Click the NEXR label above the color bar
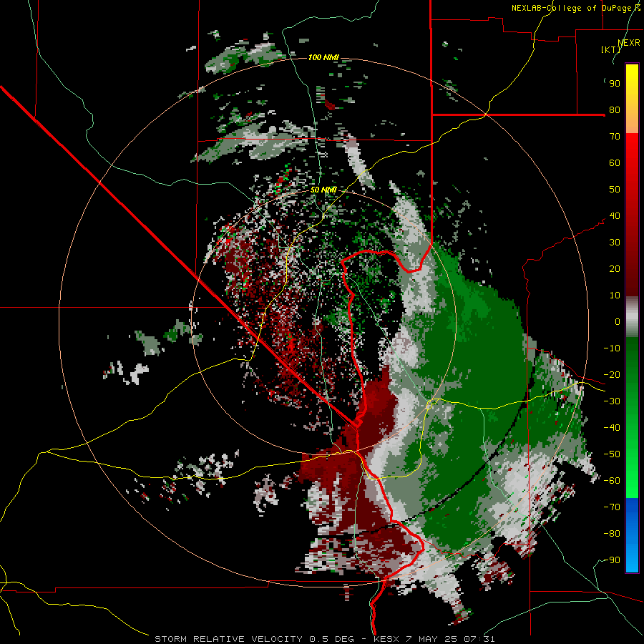644x644 pixels. pyautogui.click(x=629, y=42)
